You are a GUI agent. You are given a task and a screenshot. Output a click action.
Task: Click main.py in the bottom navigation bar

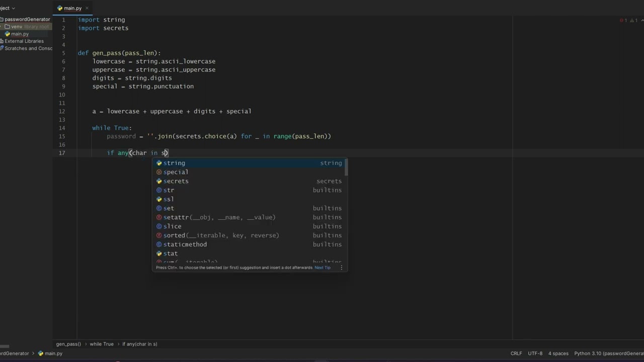pos(50,353)
